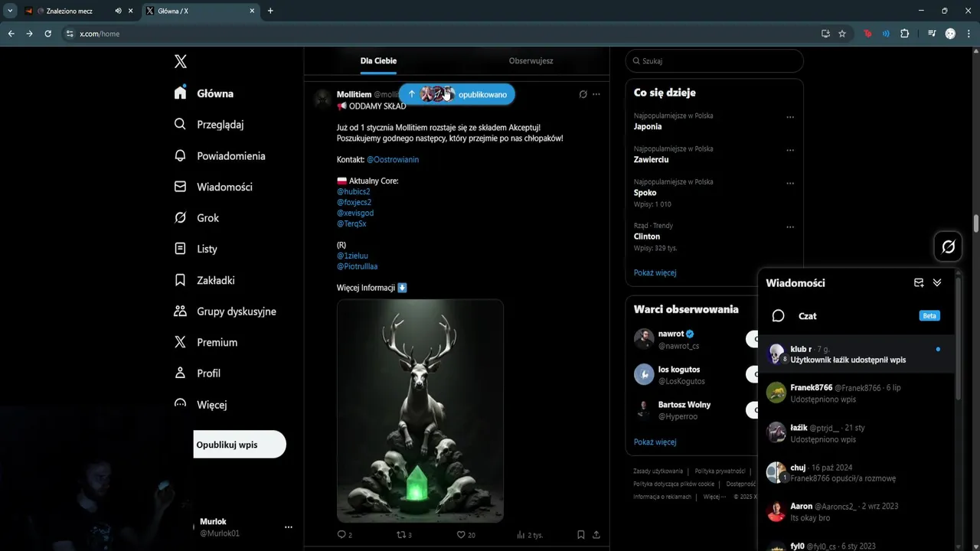Screen dimensions: 980x551
Task: Click view analytics icon on post
Action: coord(521,535)
